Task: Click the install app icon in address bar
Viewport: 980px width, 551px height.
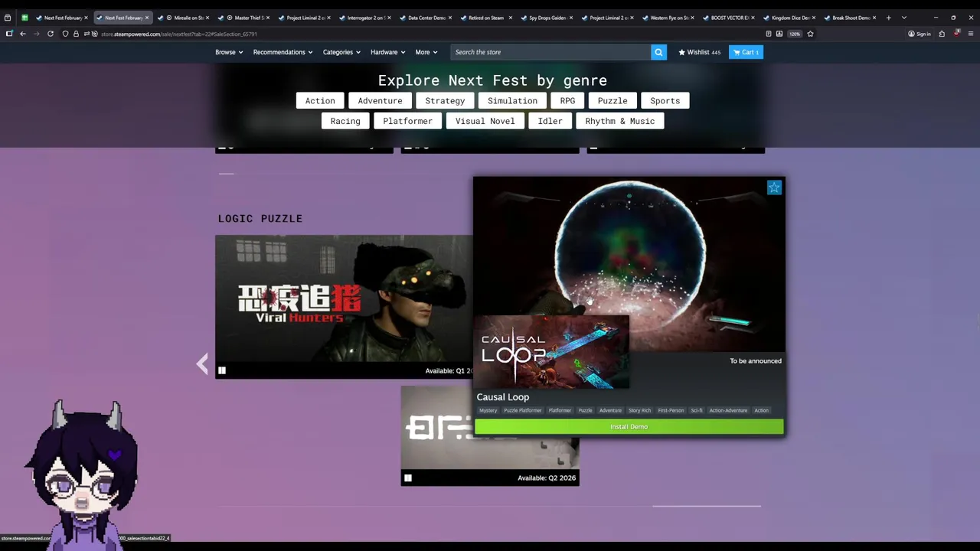Action: click(779, 34)
